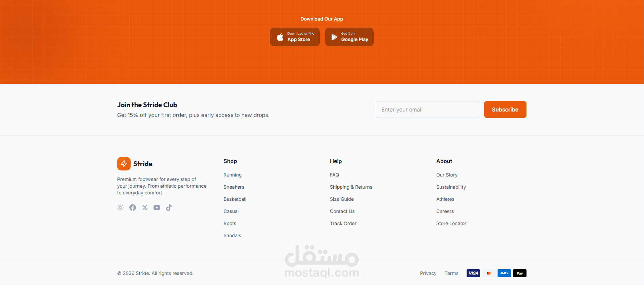The image size is (644, 285).
Task: Click the Stride lightning bolt logo
Action: coord(124,164)
